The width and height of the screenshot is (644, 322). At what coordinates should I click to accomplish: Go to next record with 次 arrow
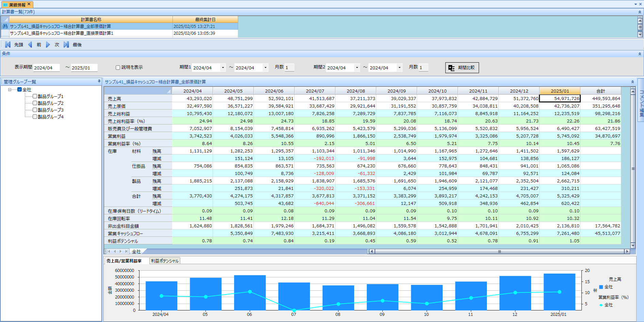48,45
